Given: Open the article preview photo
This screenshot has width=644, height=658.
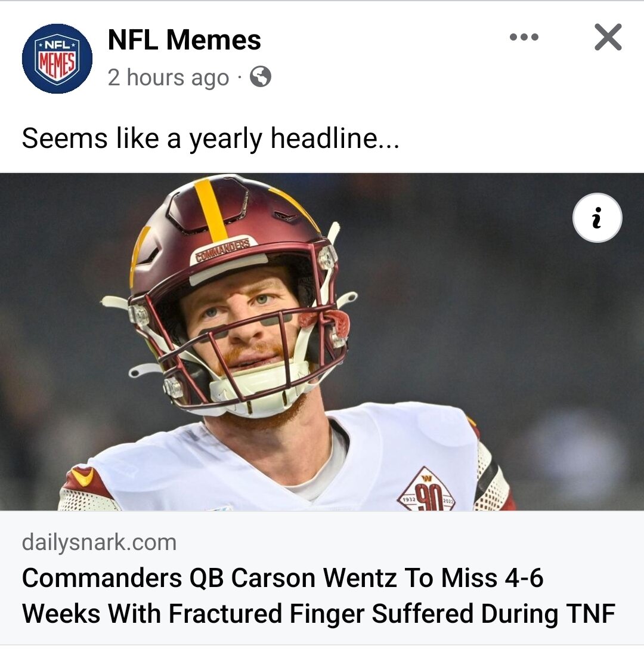Looking at the screenshot, I should [322, 342].
